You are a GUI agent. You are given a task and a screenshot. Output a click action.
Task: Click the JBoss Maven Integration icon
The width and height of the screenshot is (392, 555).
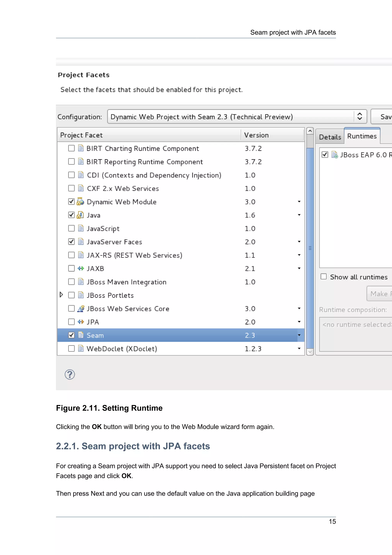pyautogui.click(x=81, y=282)
